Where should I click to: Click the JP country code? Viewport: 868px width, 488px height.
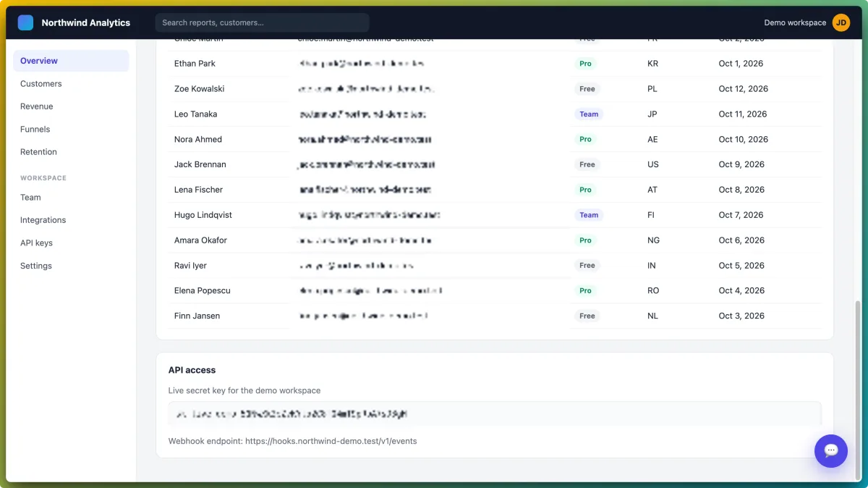pyautogui.click(x=652, y=114)
